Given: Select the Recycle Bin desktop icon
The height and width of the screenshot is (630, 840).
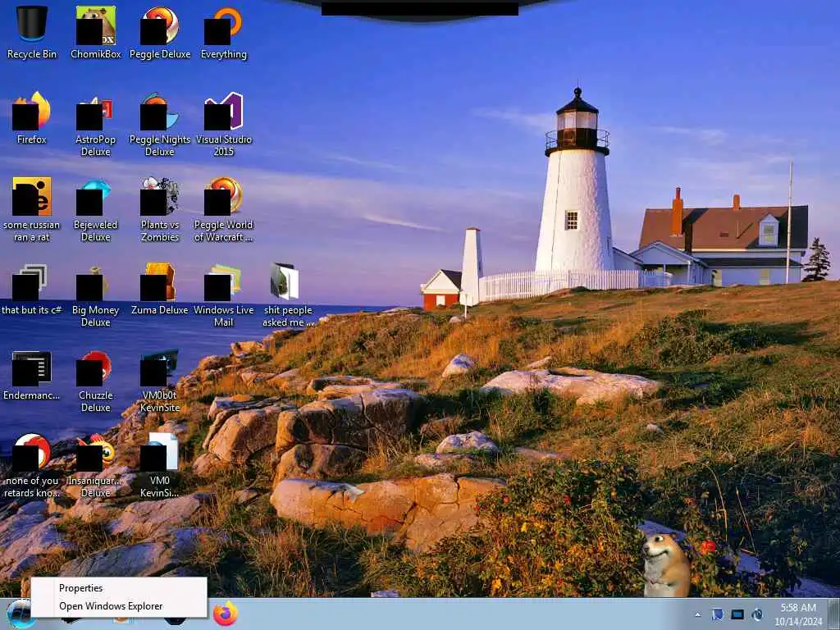Looking at the screenshot, I should pyautogui.click(x=32, y=32).
